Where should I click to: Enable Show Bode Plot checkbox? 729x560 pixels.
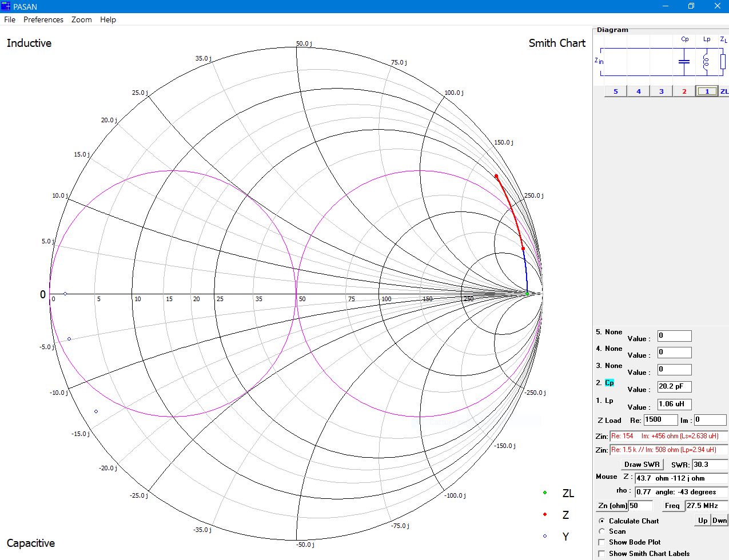(601, 542)
